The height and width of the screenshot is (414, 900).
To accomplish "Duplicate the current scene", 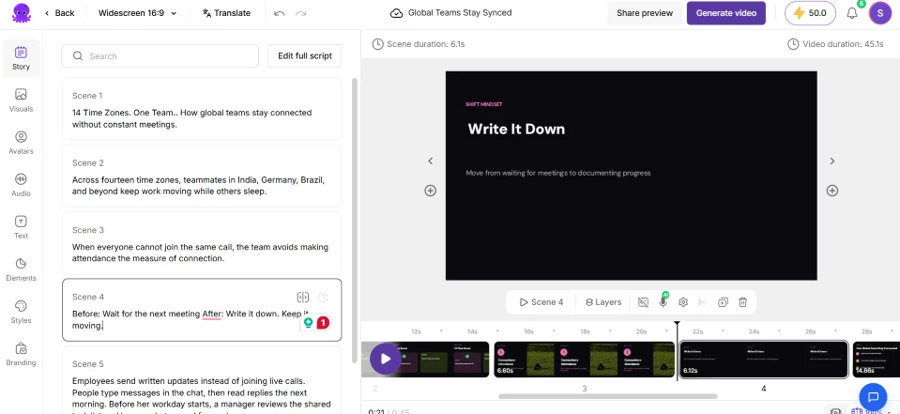I will point(723,302).
